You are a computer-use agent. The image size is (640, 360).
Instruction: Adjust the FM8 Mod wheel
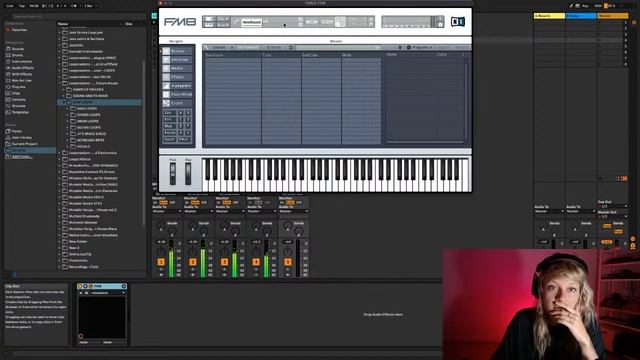tap(188, 173)
